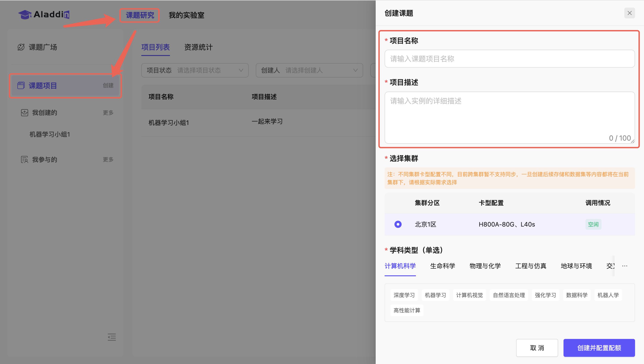Open the 项目状态 dropdown
This screenshot has height=364, width=644.
(195, 70)
